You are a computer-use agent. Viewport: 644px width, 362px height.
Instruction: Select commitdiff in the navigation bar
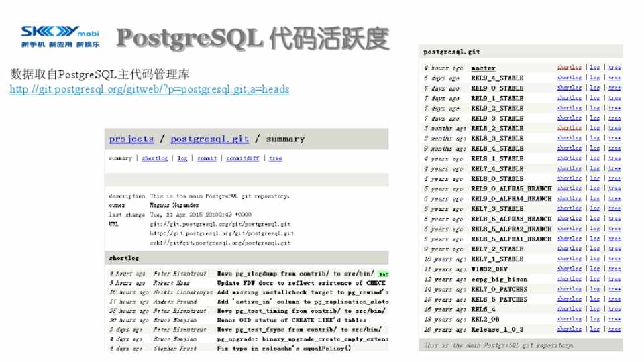click(x=242, y=158)
